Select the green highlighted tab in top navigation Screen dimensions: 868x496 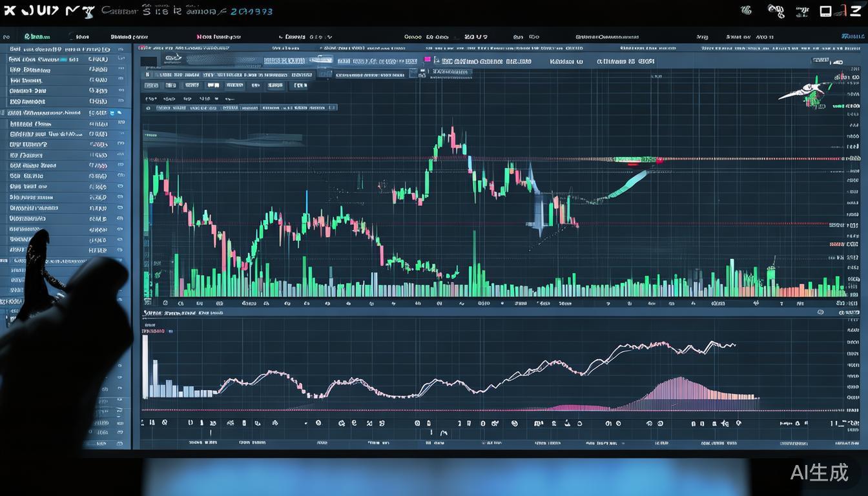[x=36, y=37]
